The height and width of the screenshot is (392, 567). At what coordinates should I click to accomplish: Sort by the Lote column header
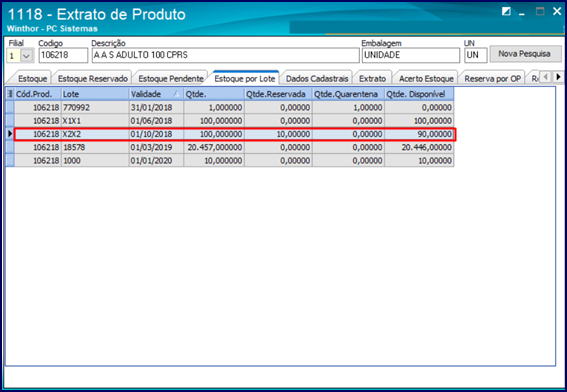95,94
